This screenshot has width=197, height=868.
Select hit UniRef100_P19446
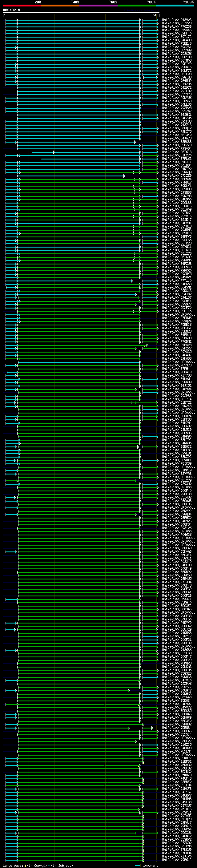coord(177,30)
